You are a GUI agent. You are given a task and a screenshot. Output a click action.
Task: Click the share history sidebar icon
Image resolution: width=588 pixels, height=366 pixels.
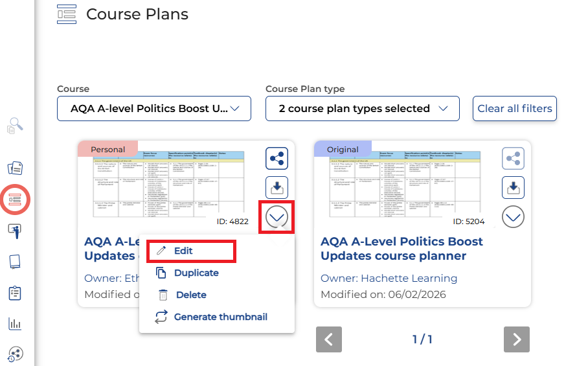click(x=16, y=354)
